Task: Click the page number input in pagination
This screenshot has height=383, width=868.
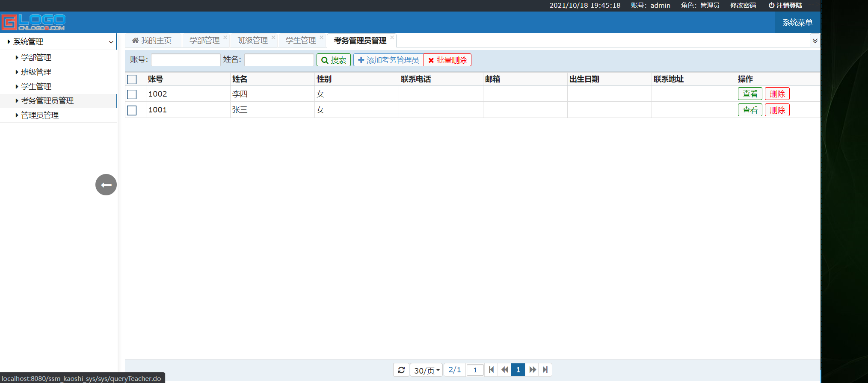Action: coord(475,370)
